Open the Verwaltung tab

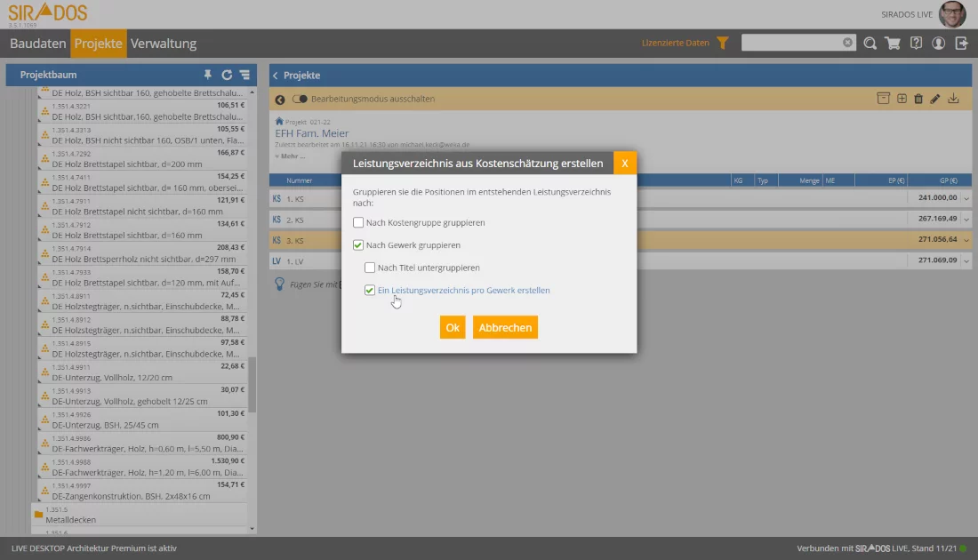click(164, 44)
